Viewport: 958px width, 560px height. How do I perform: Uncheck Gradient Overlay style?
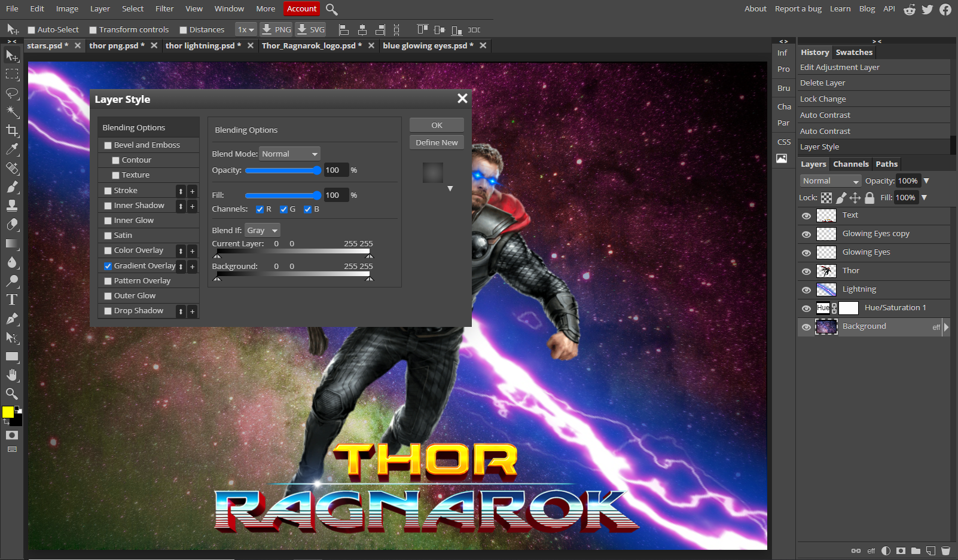pos(108,266)
